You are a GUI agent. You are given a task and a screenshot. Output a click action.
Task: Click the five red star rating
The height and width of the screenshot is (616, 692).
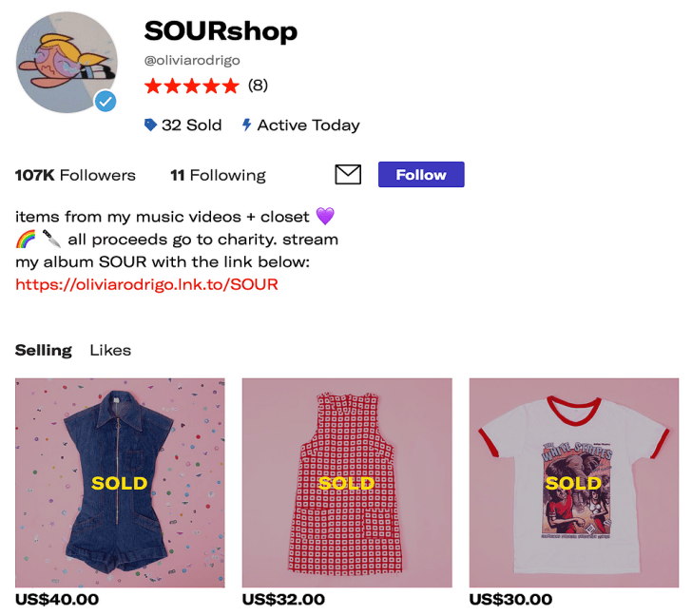click(192, 86)
